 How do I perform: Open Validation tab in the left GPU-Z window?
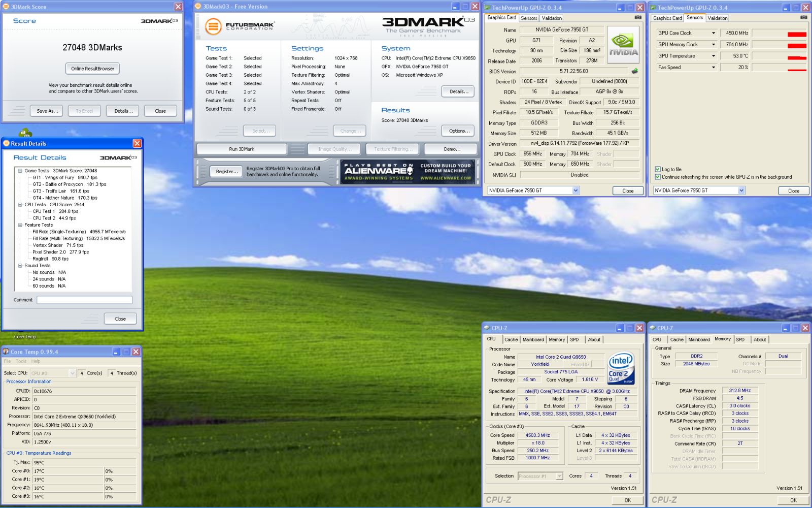click(x=552, y=18)
